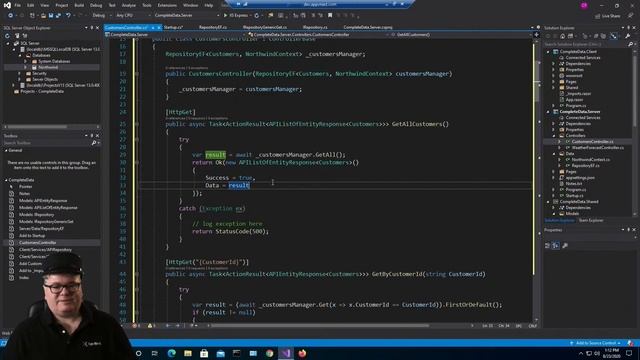
Task: Switch to the RepositoryEF.cs tab
Action: [213, 27]
